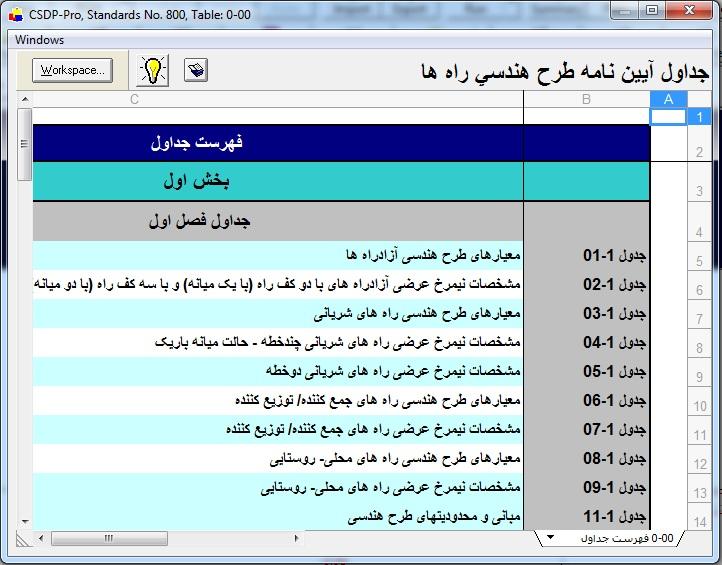This screenshot has width=722, height=565.
Task: Minimize the CSDP-Pro window
Action: pos(625,10)
